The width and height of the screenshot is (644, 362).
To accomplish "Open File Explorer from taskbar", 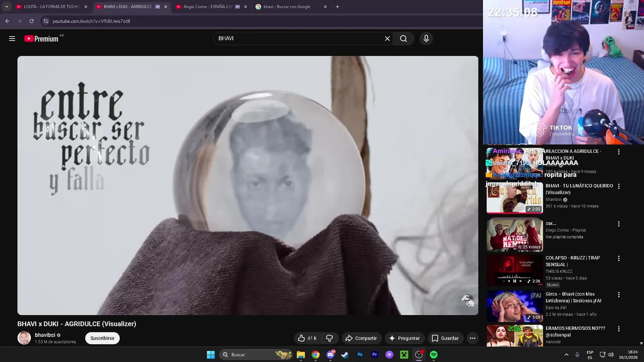I will (x=300, y=354).
